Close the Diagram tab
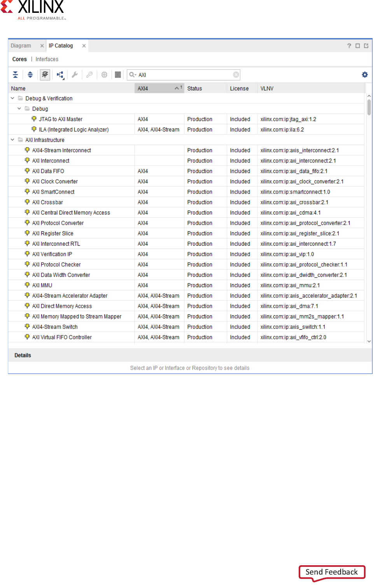392x587 pixels. [42, 46]
